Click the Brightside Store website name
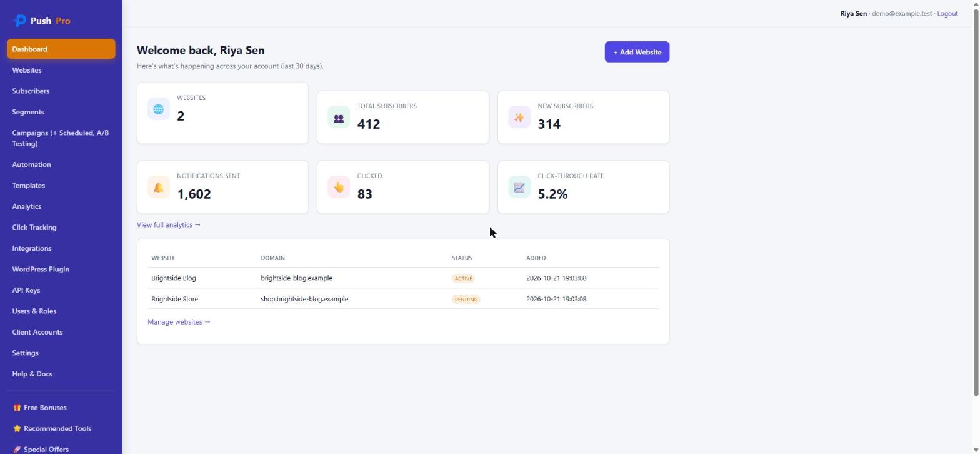This screenshot has width=980, height=454. click(x=175, y=299)
